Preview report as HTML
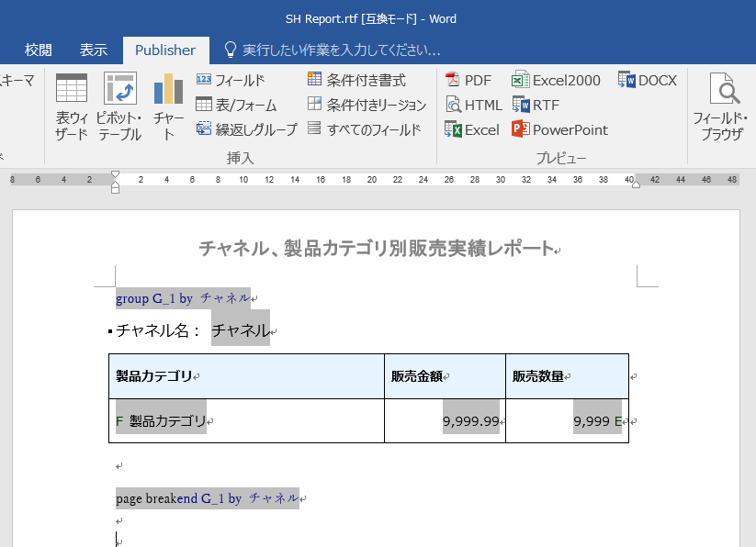The height and width of the screenshot is (547, 756). coord(473,105)
